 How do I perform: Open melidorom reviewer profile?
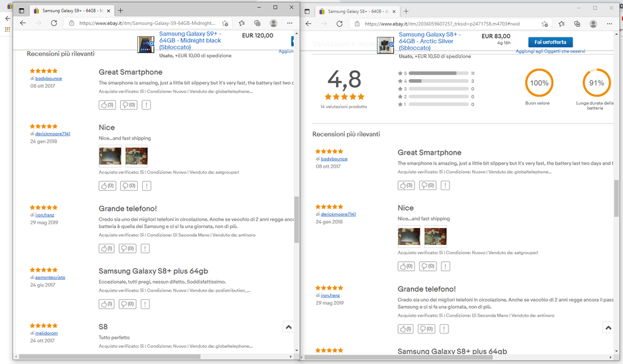pos(47,333)
